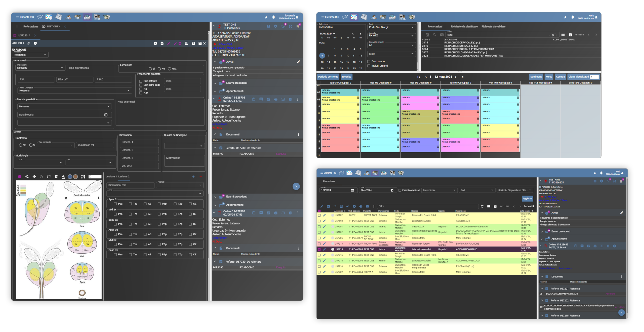Tick Pza checkbox under Apex Sx
Screen dimensions: 644x332
click(115, 204)
